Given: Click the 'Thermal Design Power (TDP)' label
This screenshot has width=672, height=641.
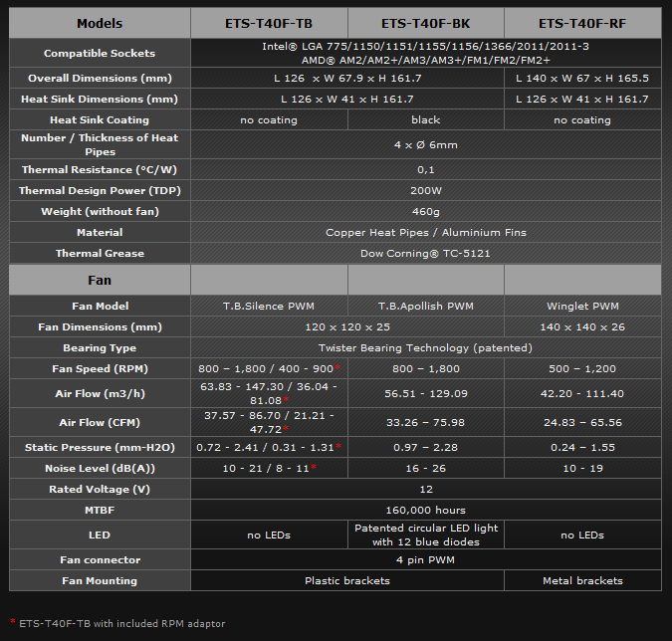Looking at the screenshot, I should coord(100,191).
